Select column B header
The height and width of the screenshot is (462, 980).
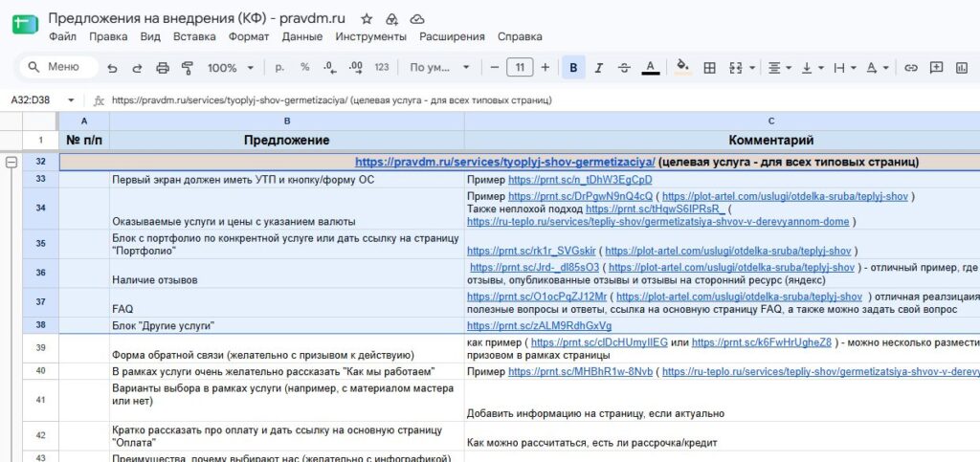click(x=287, y=121)
